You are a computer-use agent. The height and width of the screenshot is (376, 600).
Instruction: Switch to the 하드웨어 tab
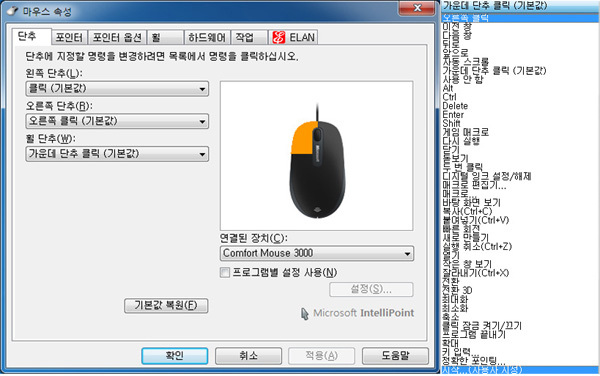pyautogui.click(x=207, y=37)
